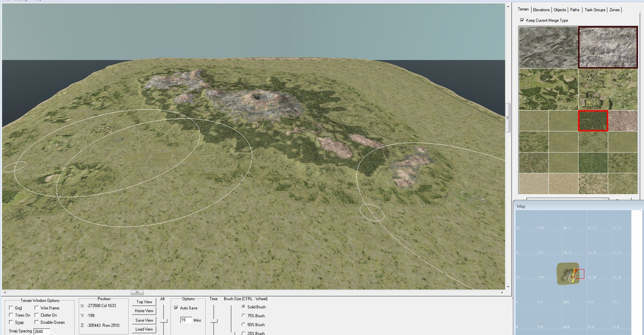Select the light gray rock texture with dark border
This screenshot has width=644, height=335.
[608, 47]
